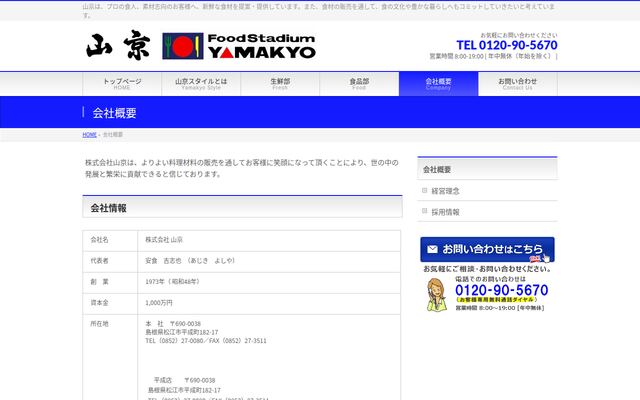Click the HOME breadcrumb link
This screenshot has height=400, width=640.
89,135
